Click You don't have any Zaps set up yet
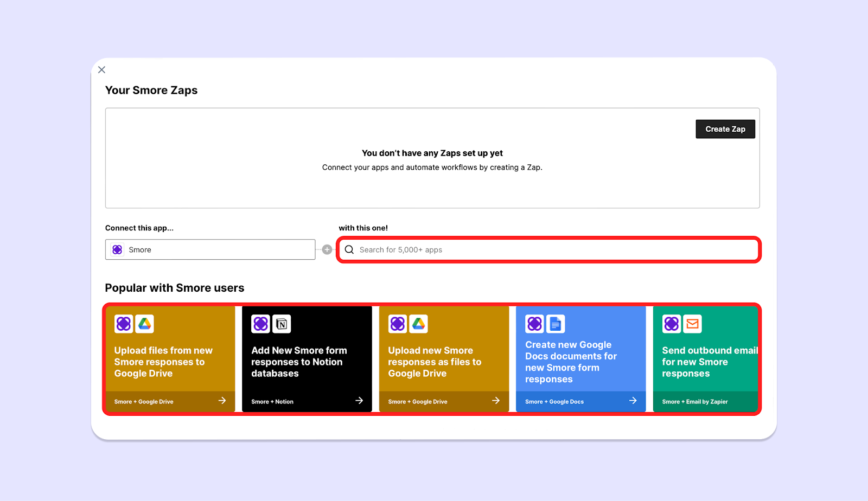Viewport: 868px width, 501px height. click(432, 153)
